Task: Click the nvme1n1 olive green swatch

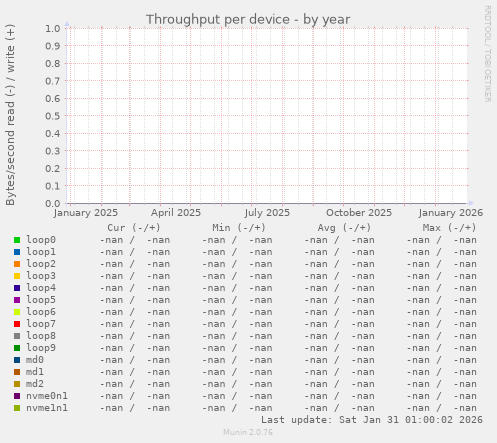Action: pos(17,408)
